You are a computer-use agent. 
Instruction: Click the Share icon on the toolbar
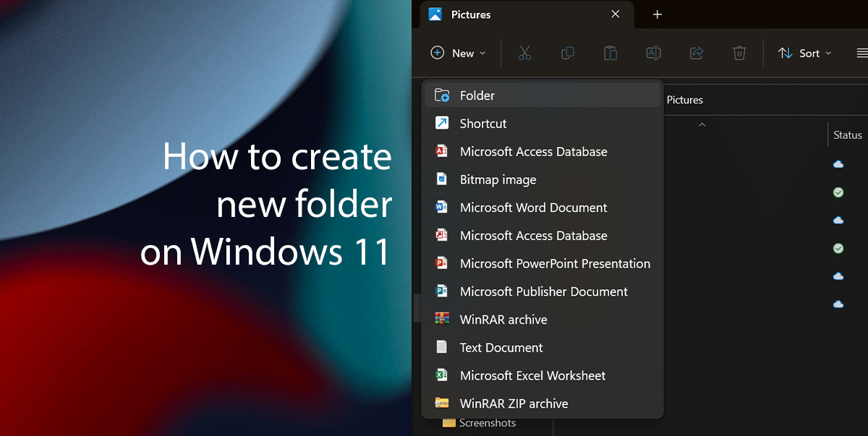696,53
